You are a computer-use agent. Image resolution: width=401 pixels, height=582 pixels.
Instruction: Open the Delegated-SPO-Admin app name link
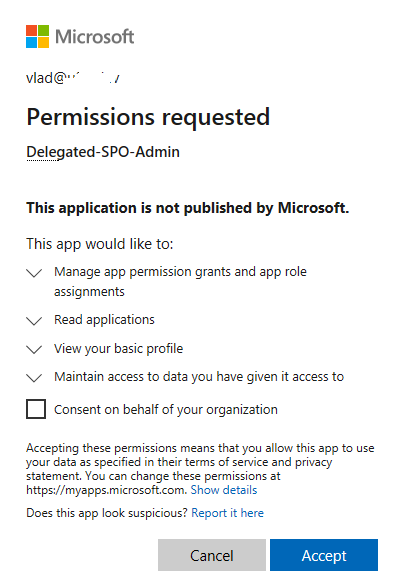tap(103, 152)
